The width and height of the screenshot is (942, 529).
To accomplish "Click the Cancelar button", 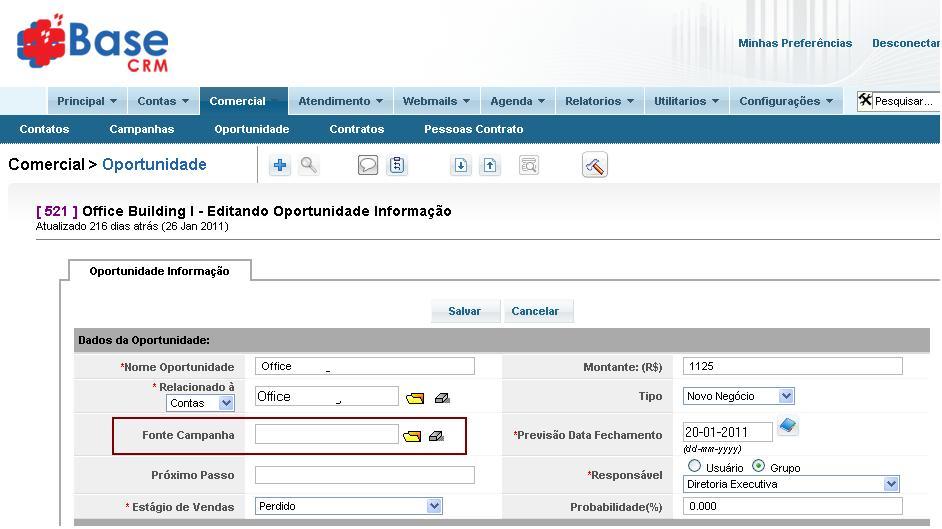I will click(x=535, y=311).
